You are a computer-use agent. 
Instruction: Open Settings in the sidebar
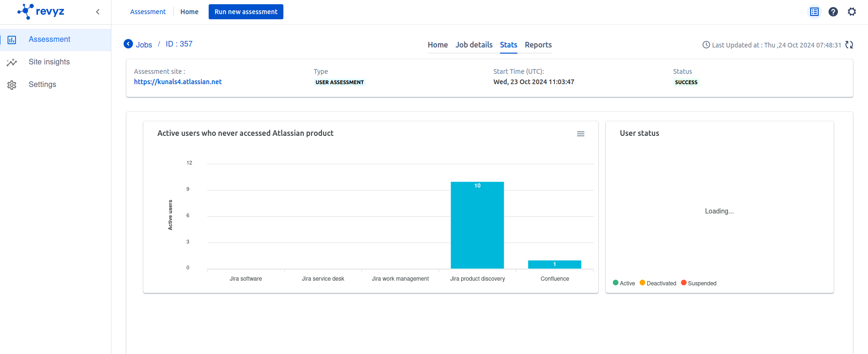55,85
